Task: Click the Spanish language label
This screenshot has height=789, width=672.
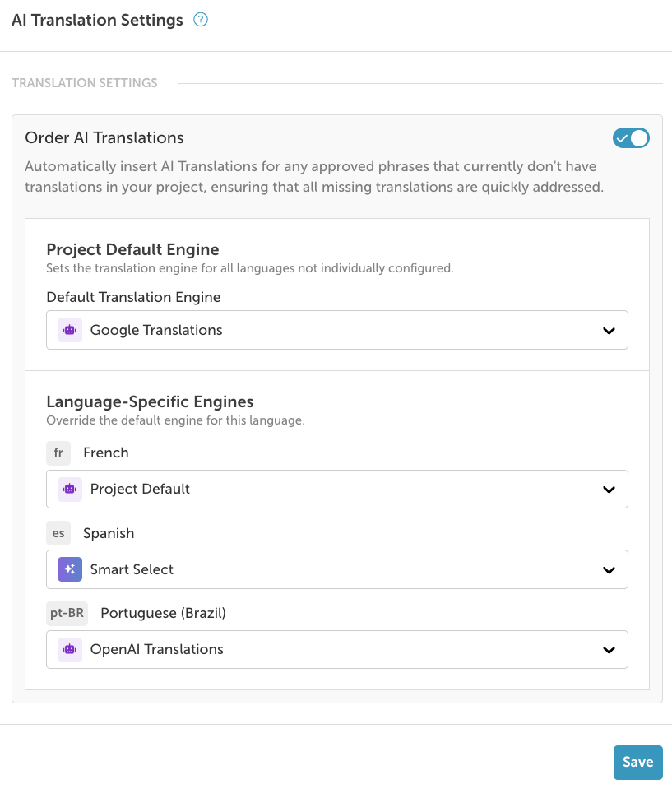Action: click(109, 533)
